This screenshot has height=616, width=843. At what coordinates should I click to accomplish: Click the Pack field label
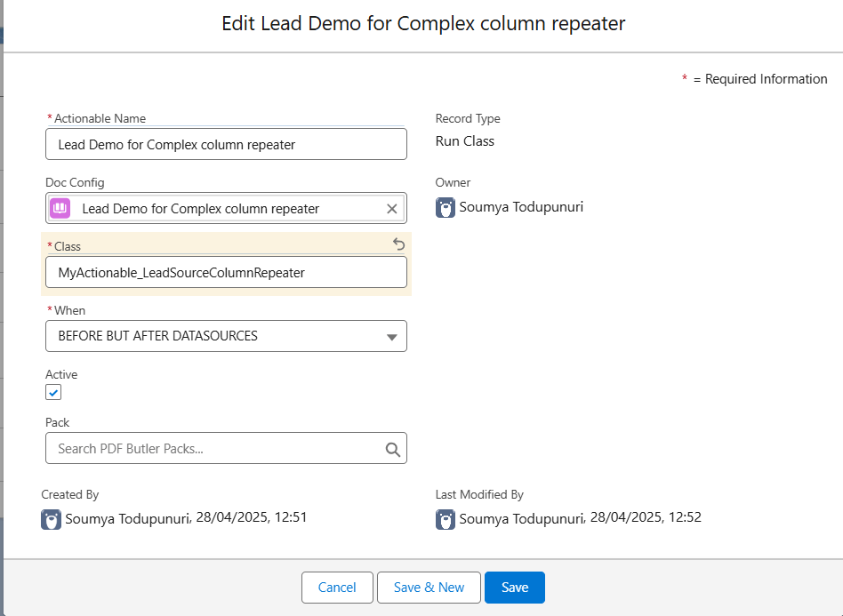58,422
